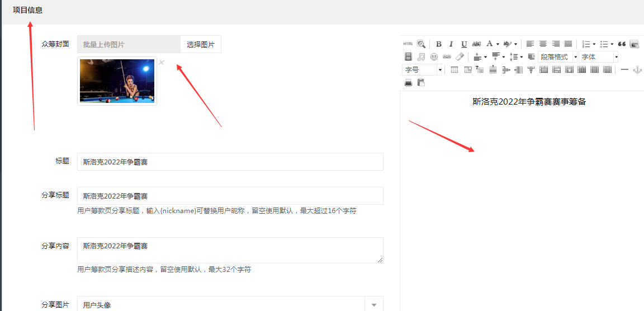644x311 pixels.
Task: Open the 分享图片 用户头像 dropdown
Action: click(230, 305)
